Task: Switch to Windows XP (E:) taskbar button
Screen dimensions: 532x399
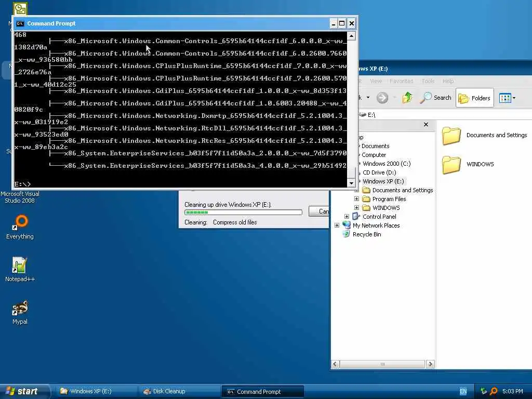Action: point(96,391)
